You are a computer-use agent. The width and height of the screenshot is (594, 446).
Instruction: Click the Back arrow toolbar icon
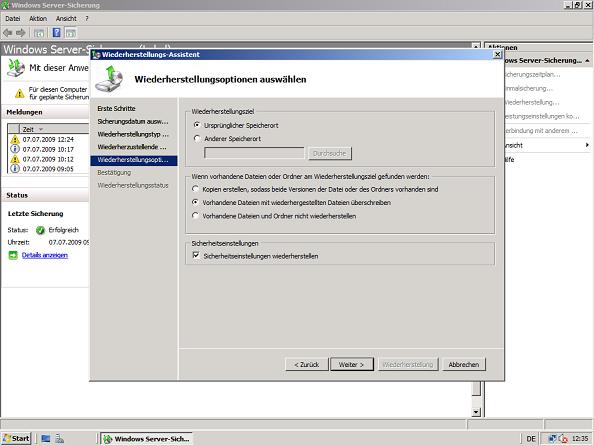pos(8,33)
